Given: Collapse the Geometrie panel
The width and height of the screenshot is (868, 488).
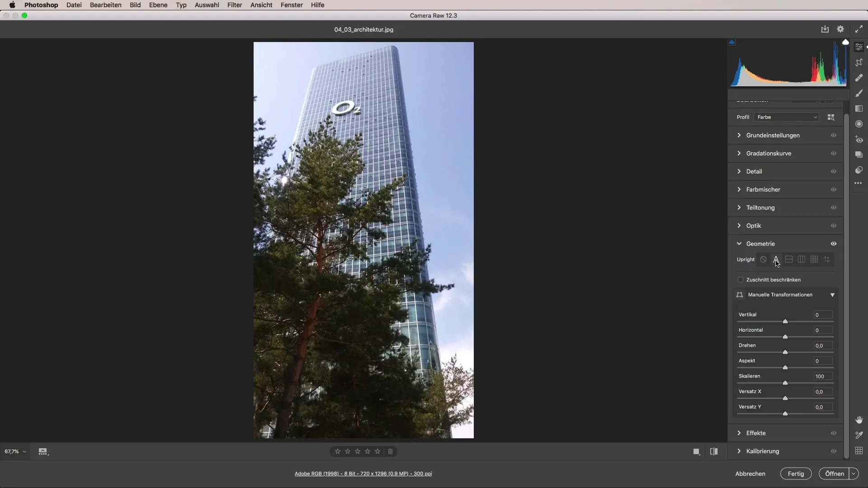Looking at the screenshot, I should pos(739,244).
